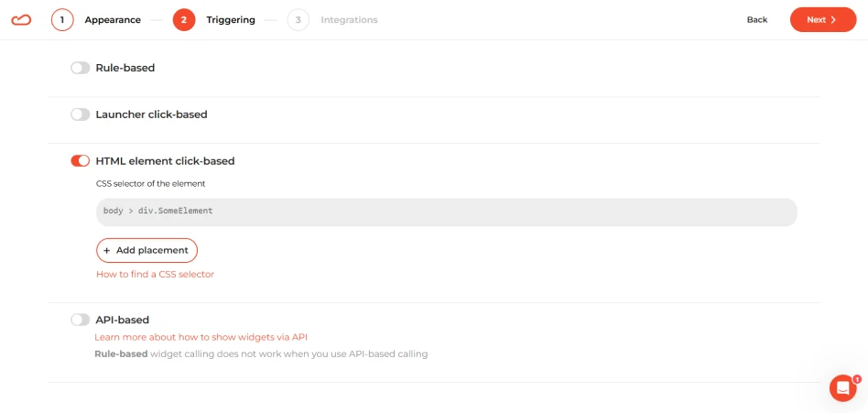Click the chevron arrow inside the Next button
Image resolution: width=868 pixels, height=413 pixels.
(x=833, y=20)
